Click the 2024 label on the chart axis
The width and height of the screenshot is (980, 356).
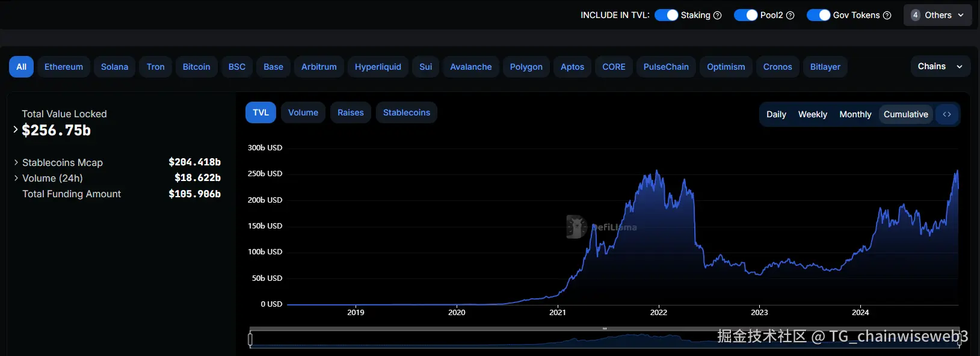pos(860,312)
